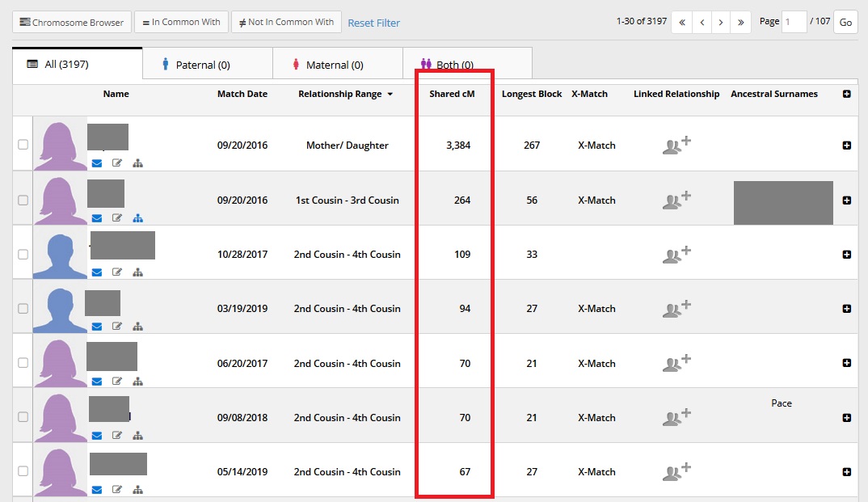Select checkbox for the Mother/Daughter match

(23, 145)
